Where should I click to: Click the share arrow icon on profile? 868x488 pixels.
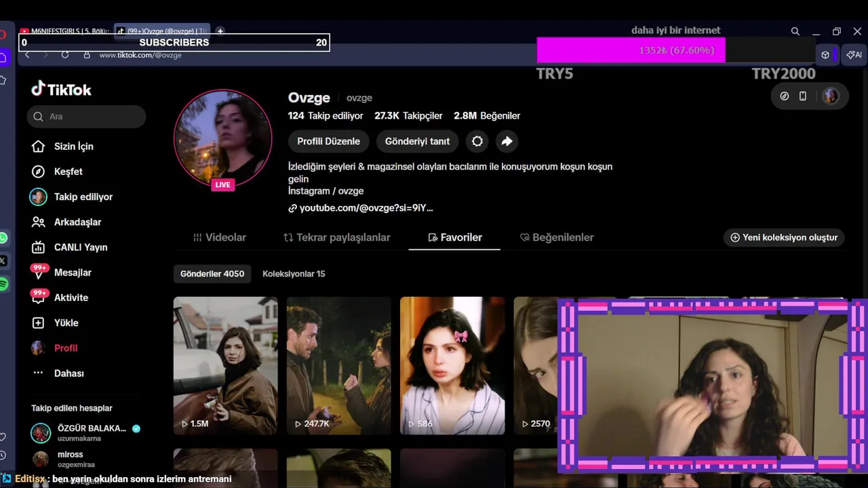[x=507, y=141]
